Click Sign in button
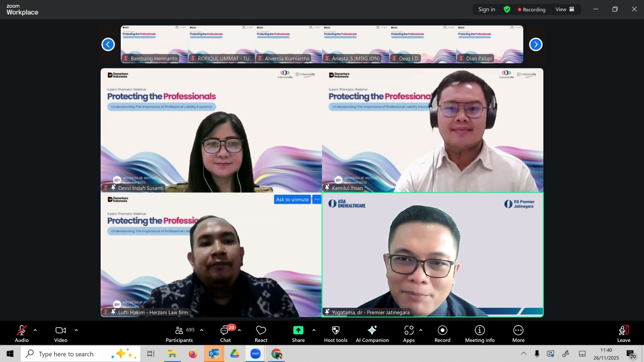The height and width of the screenshot is (362, 644). tap(487, 9)
